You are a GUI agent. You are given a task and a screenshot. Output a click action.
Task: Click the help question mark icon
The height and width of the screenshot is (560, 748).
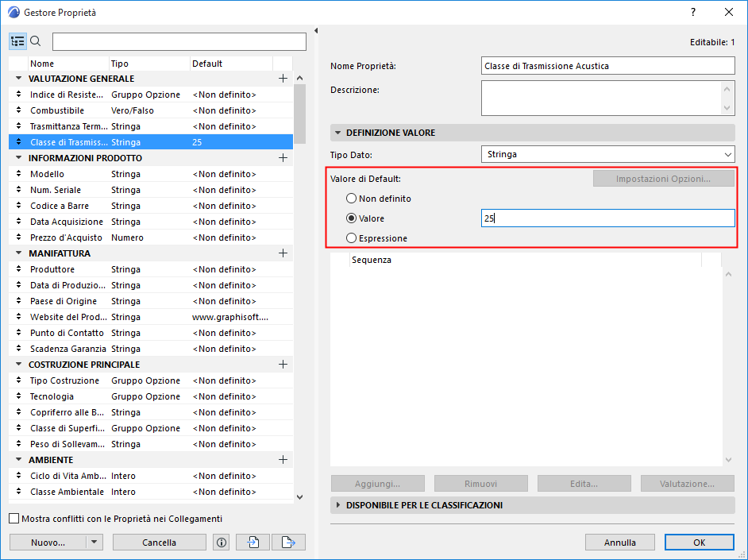pyautogui.click(x=693, y=13)
